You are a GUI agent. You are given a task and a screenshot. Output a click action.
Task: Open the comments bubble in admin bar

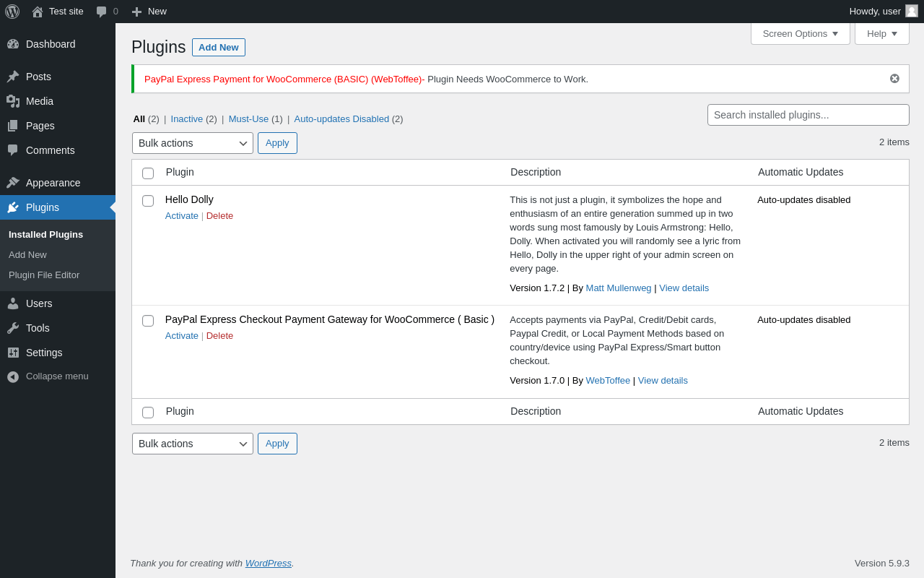101,12
